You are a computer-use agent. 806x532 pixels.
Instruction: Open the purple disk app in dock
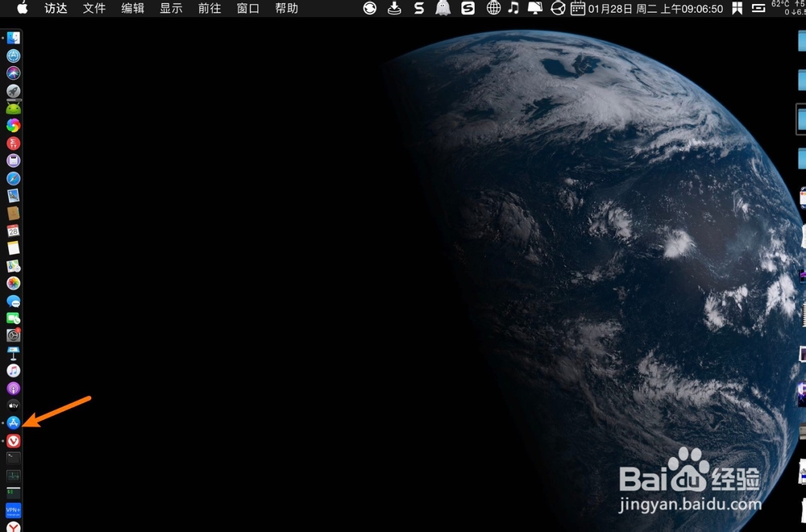[x=14, y=160]
